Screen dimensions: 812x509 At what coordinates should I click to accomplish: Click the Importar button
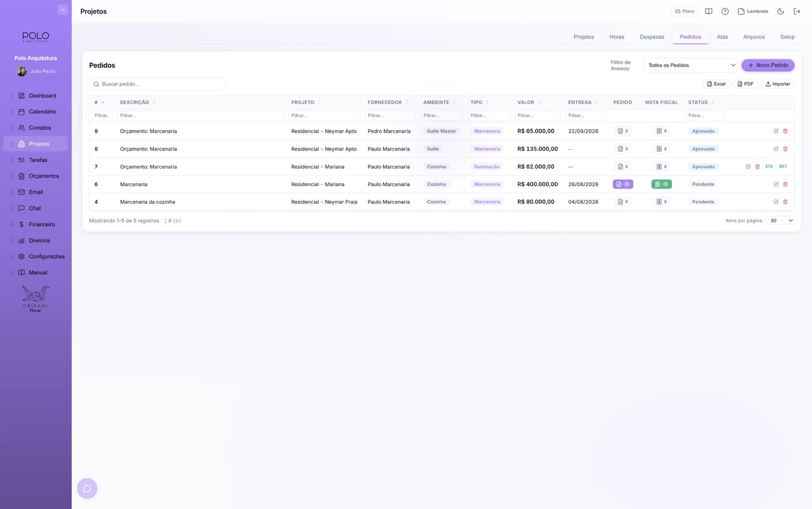pos(778,84)
